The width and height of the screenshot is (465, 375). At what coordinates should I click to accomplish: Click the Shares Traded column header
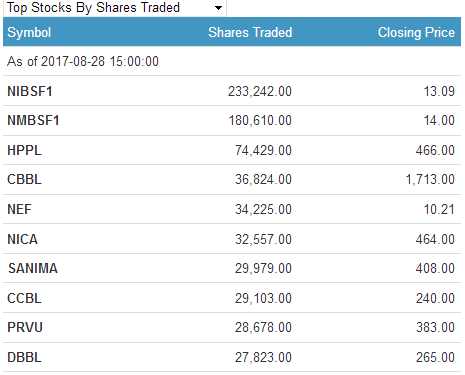[x=250, y=33]
